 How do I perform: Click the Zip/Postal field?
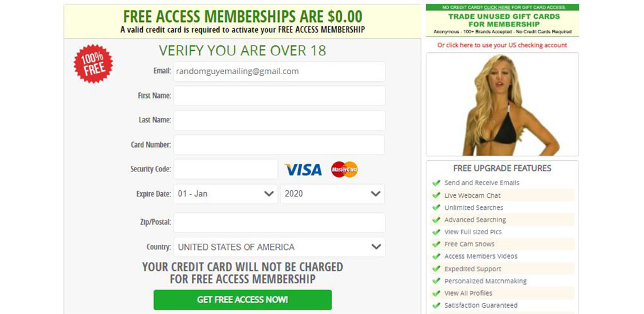coord(279,222)
